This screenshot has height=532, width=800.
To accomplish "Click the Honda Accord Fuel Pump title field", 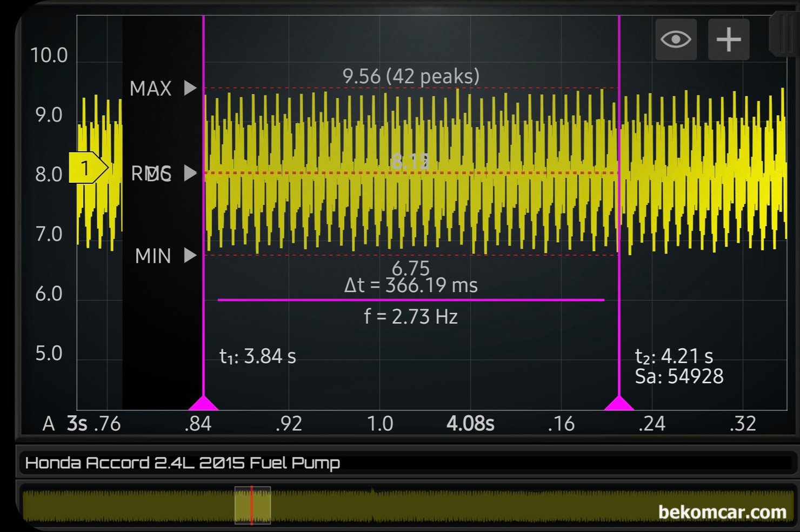I will click(183, 463).
